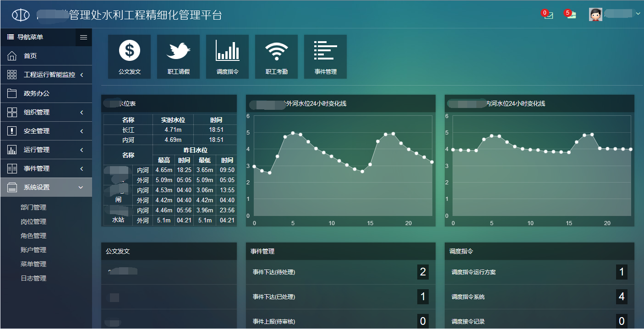Click the peak data point on 外河 chart

click(293, 133)
